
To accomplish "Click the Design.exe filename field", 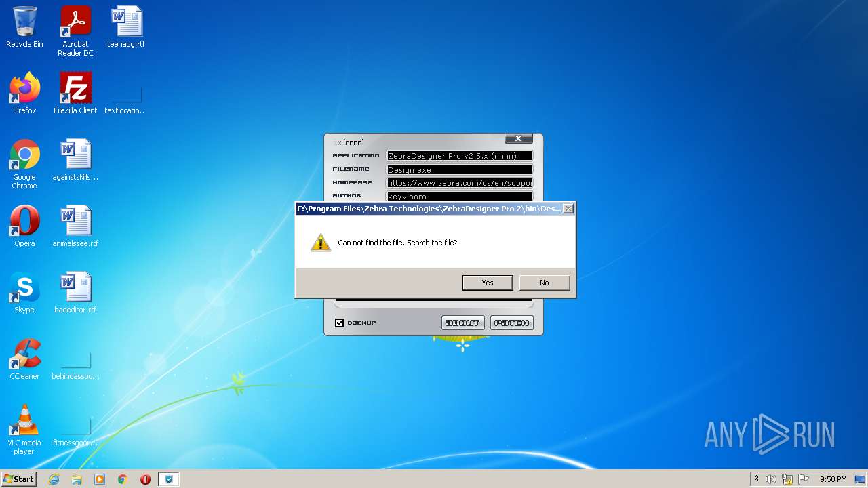I will (460, 169).
